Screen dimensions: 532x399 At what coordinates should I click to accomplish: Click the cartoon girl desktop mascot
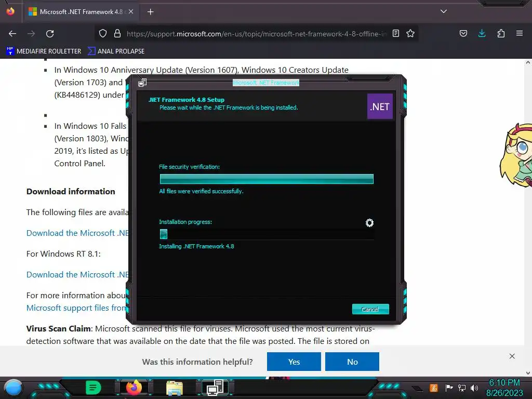click(516, 155)
